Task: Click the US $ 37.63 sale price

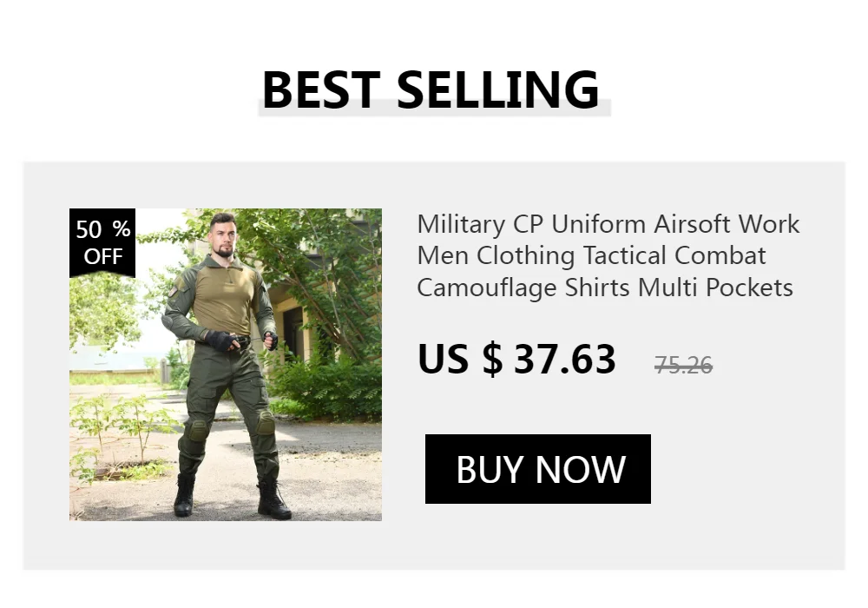Action: (516, 359)
